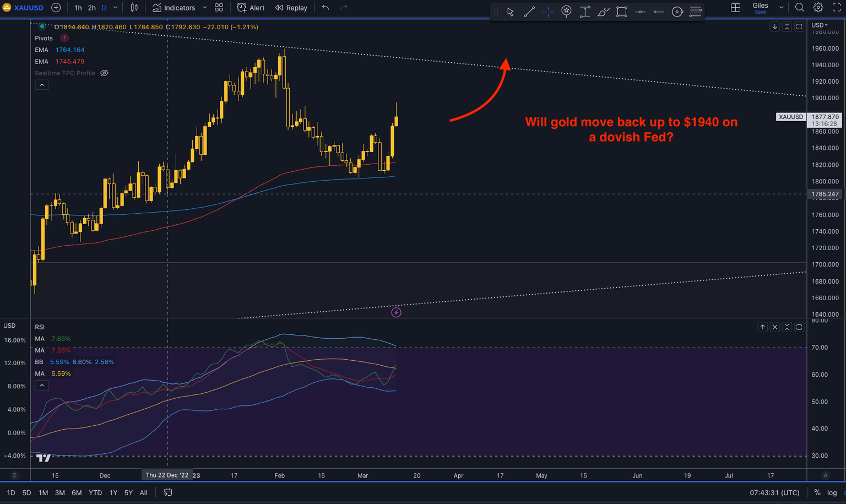Screen dimensions: 846x504
Task: Open the USD currency dropdown
Action: coord(820,25)
